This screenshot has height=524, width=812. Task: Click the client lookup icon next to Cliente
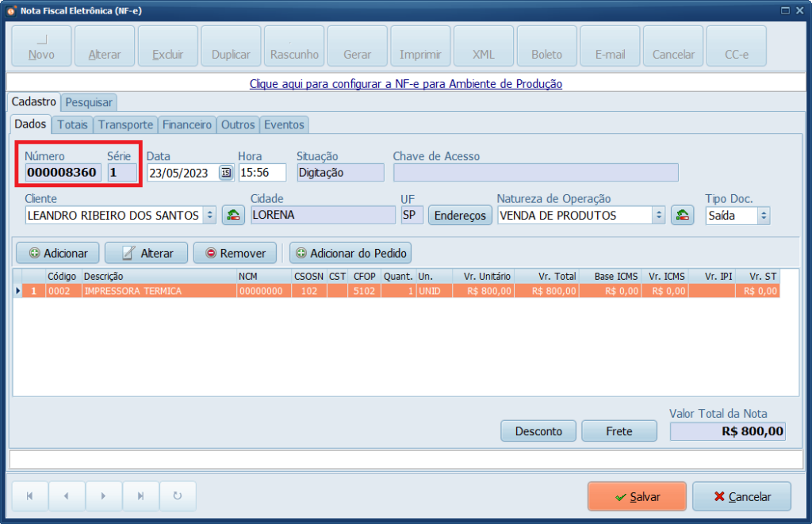[x=233, y=215]
